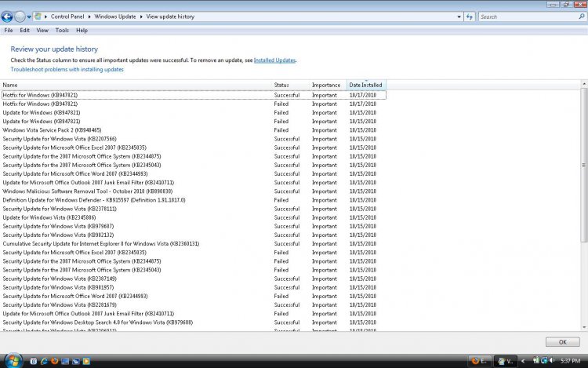Click the vertical scrollbar thumb
This screenshot has width=588, height=368.
tap(584, 165)
